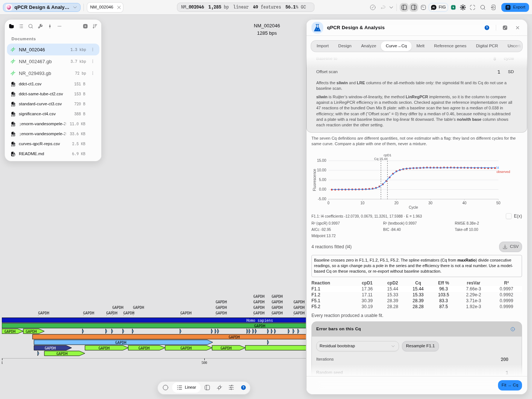
Task: Open the Residual bootstrap dropdown
Action: pyautogui.click(x=357, y=346)
